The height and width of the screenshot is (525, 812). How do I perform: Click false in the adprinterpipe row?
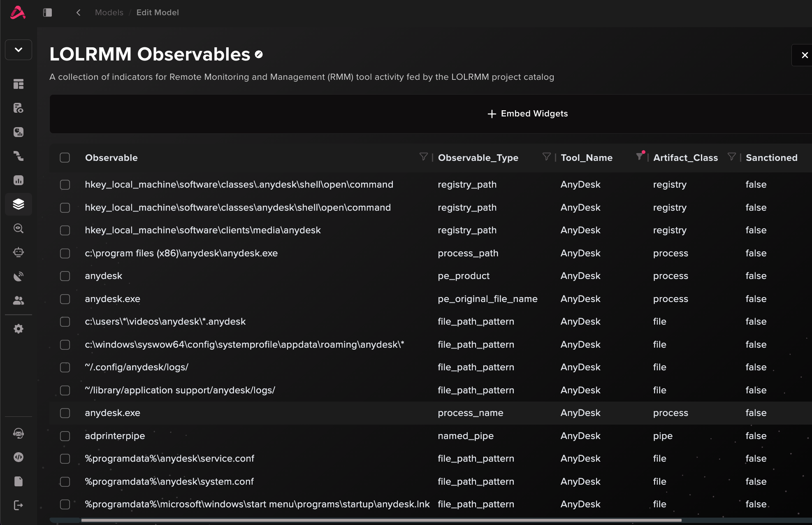point(756,436)
